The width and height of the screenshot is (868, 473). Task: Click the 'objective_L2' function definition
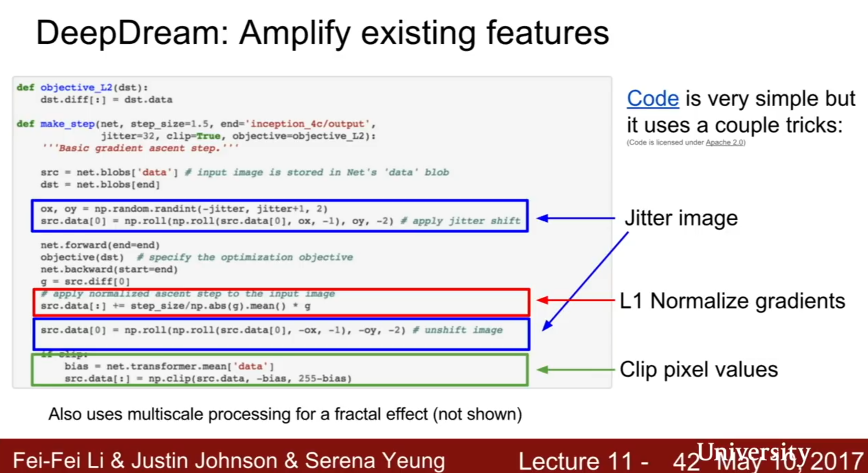[76, 87]
